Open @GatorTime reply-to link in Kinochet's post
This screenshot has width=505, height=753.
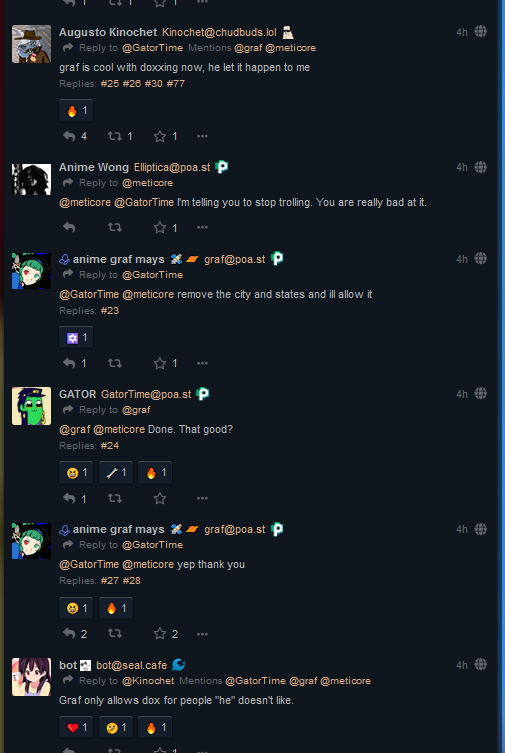(152, 48)
